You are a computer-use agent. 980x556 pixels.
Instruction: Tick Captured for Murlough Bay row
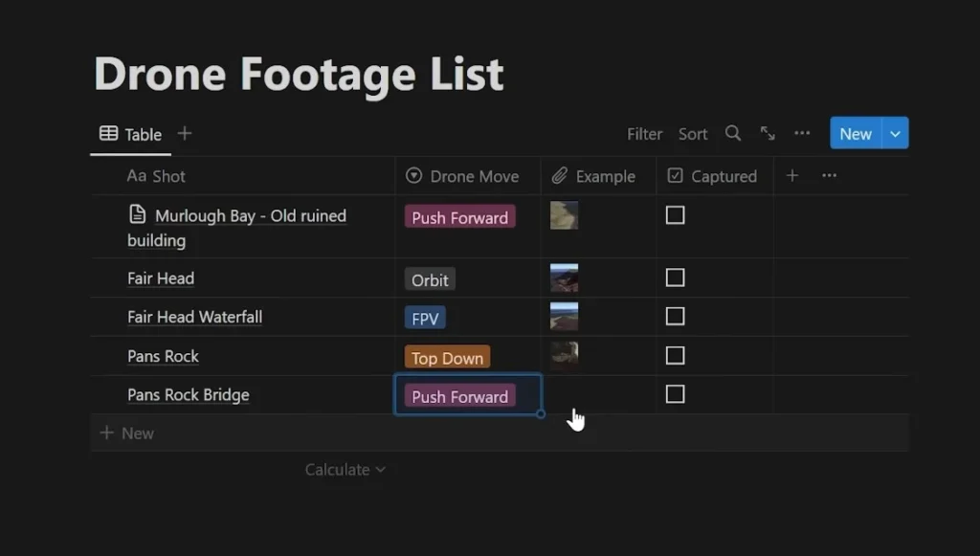[x=675, y=215]
